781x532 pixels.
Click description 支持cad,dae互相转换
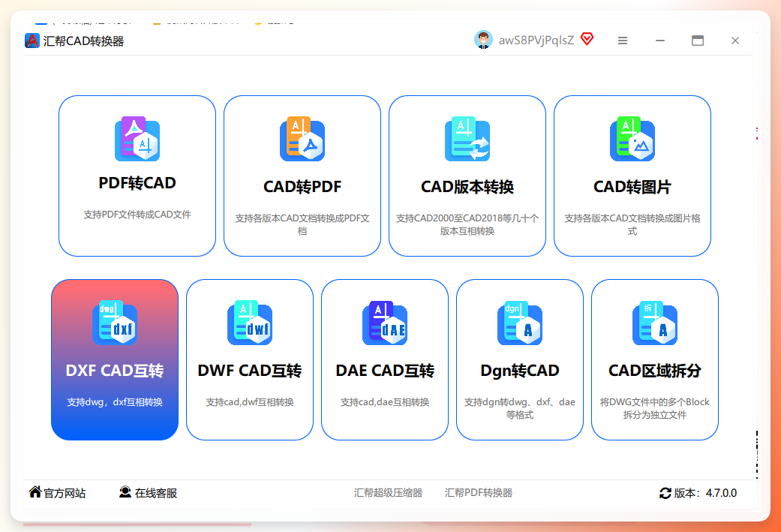(x=385, y=402)
